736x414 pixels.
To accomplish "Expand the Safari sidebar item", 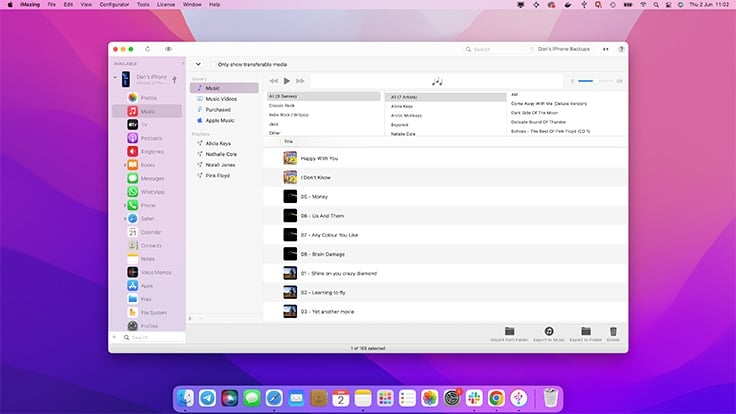I will pos(125,219).
